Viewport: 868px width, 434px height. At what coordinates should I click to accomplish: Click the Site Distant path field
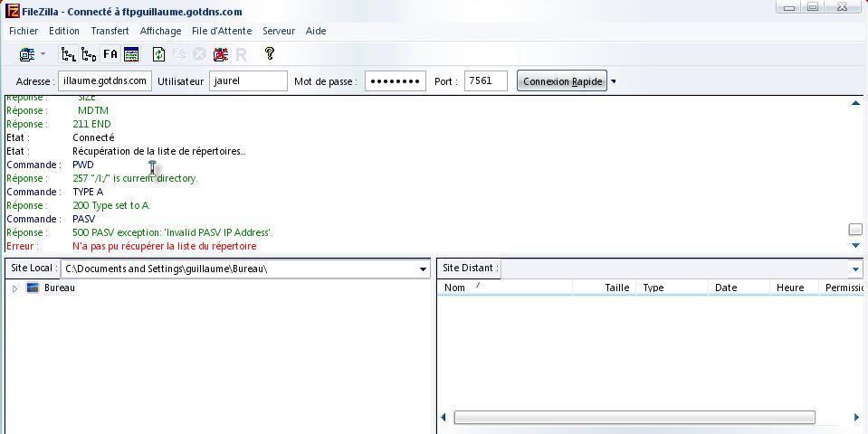(674, 269)
